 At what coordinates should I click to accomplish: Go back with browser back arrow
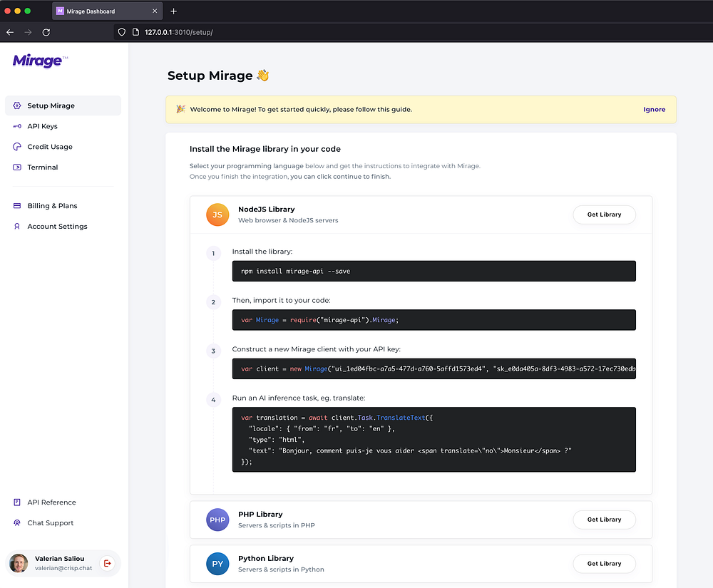[10, 32]
